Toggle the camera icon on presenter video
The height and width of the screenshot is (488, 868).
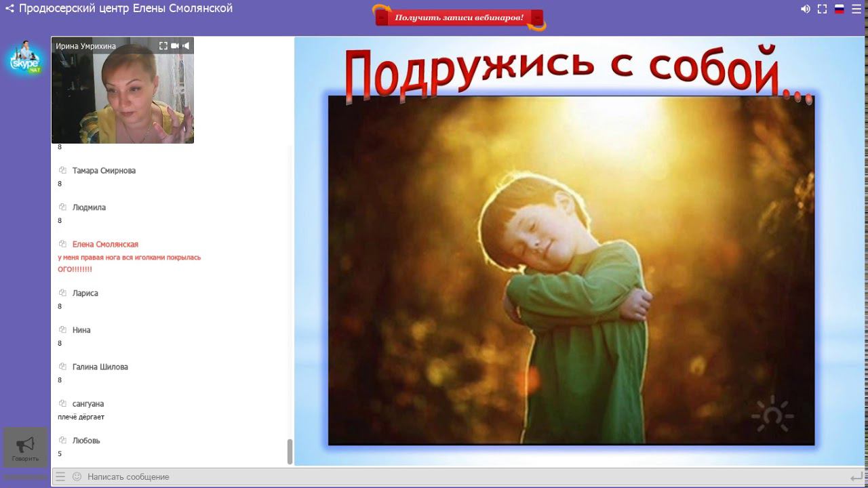pyautogui.click(x=175, y=46)
